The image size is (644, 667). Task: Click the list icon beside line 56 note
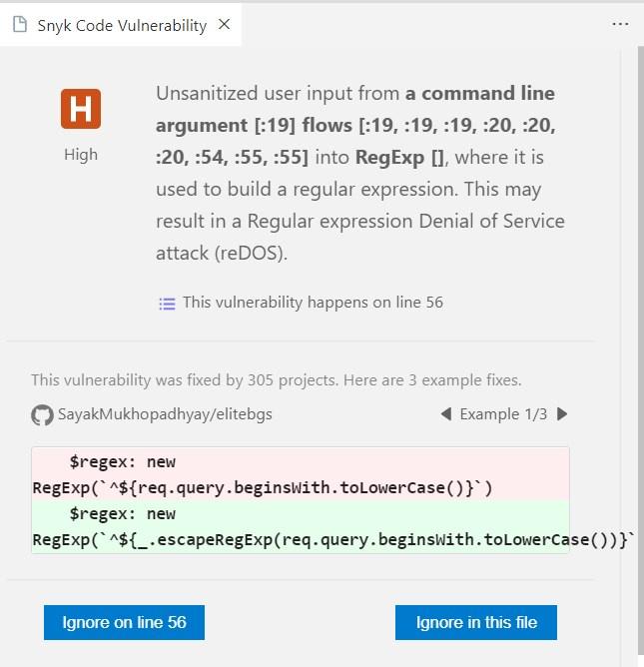tap(167, 304)
